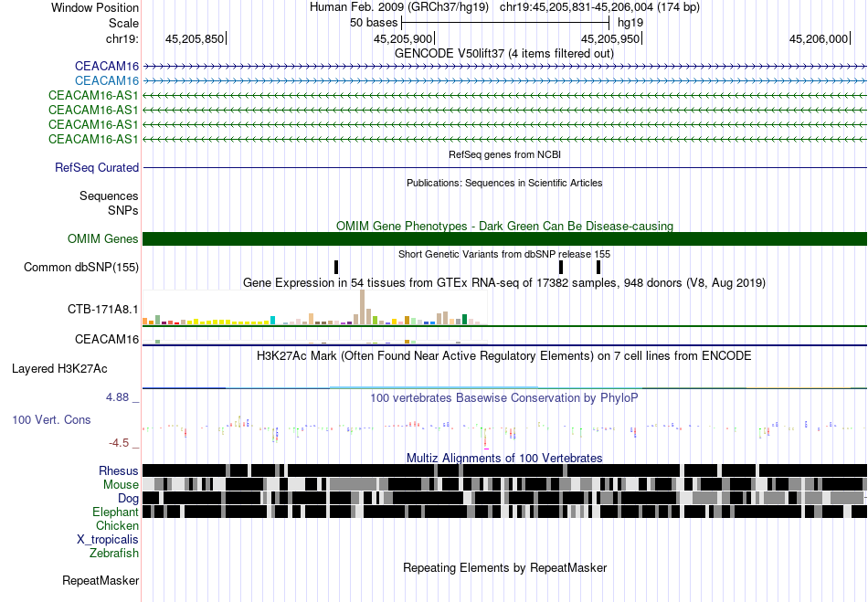Click the Dog alignment label
Screen dimensions: 868x602
click(x=129, y=499)
